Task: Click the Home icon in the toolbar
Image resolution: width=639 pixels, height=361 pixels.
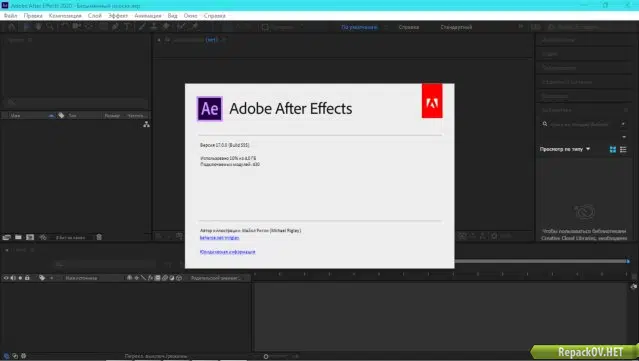Action: [x=12, y=27]
